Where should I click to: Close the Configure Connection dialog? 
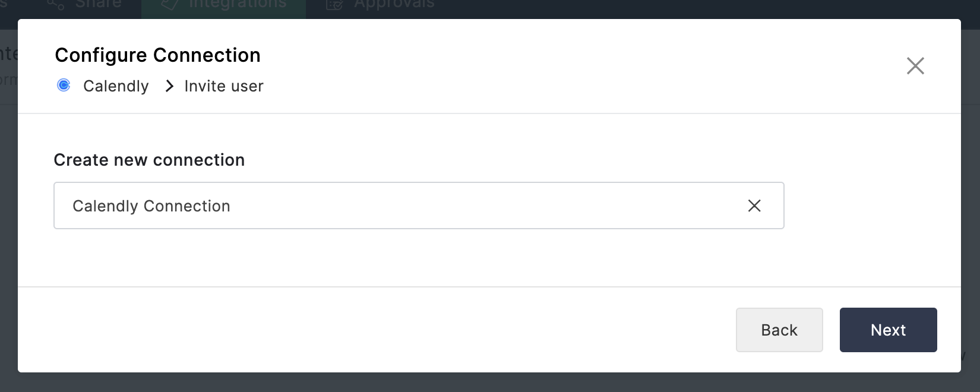point(915,66)
